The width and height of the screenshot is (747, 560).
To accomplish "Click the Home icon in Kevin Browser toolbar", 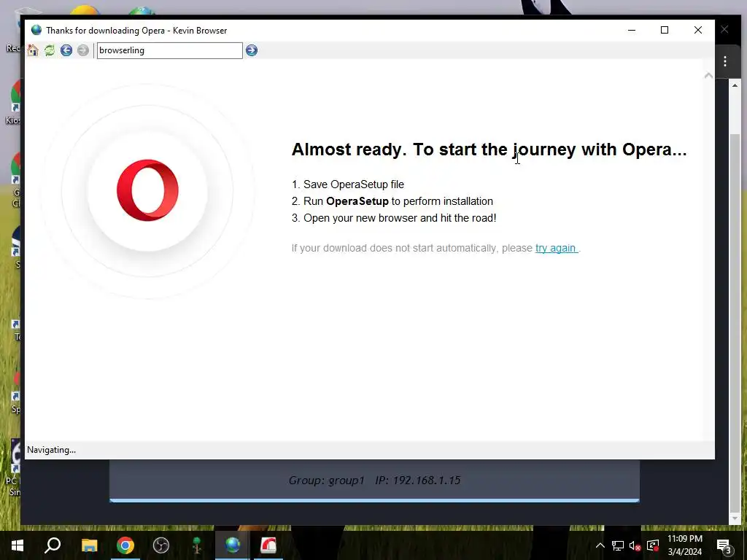I will 33,50.
